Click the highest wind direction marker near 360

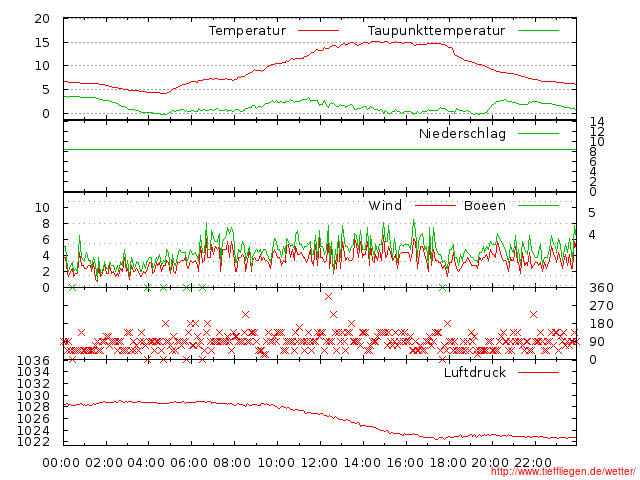tap(329, 297)
